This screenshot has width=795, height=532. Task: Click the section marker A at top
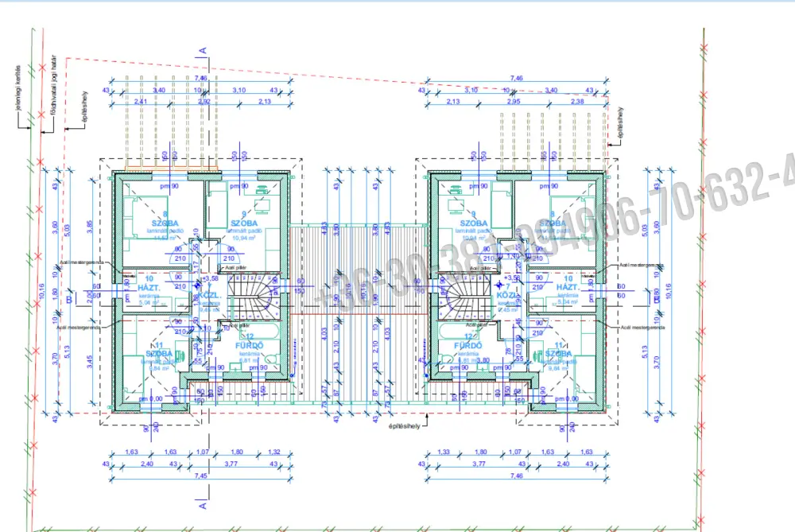click(x=203, y=51)
